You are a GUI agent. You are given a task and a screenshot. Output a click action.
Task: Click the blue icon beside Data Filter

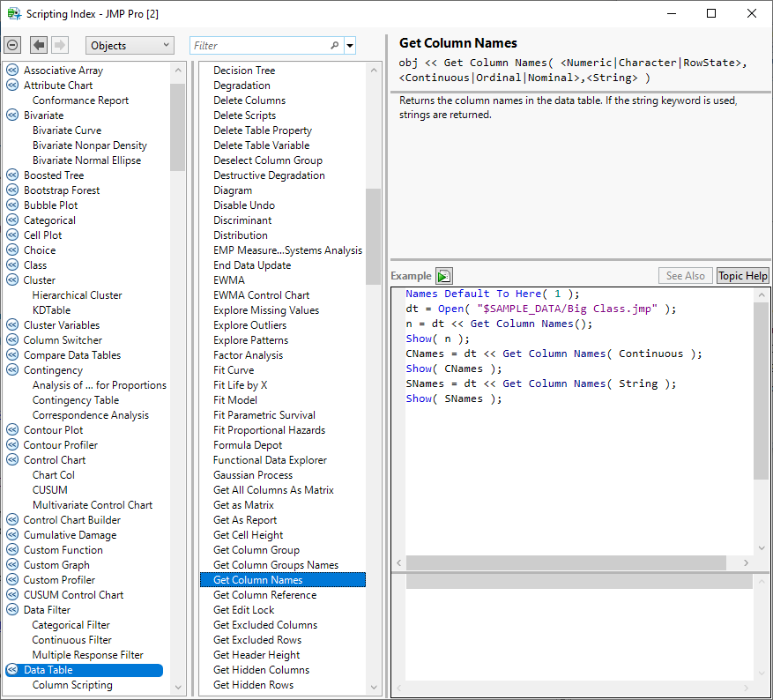(x=12, y=610)
